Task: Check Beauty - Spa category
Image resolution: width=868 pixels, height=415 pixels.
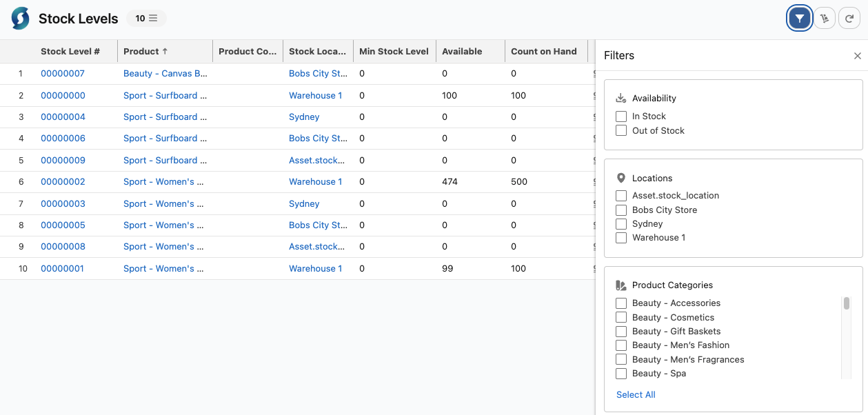Action: click(621, 374)
